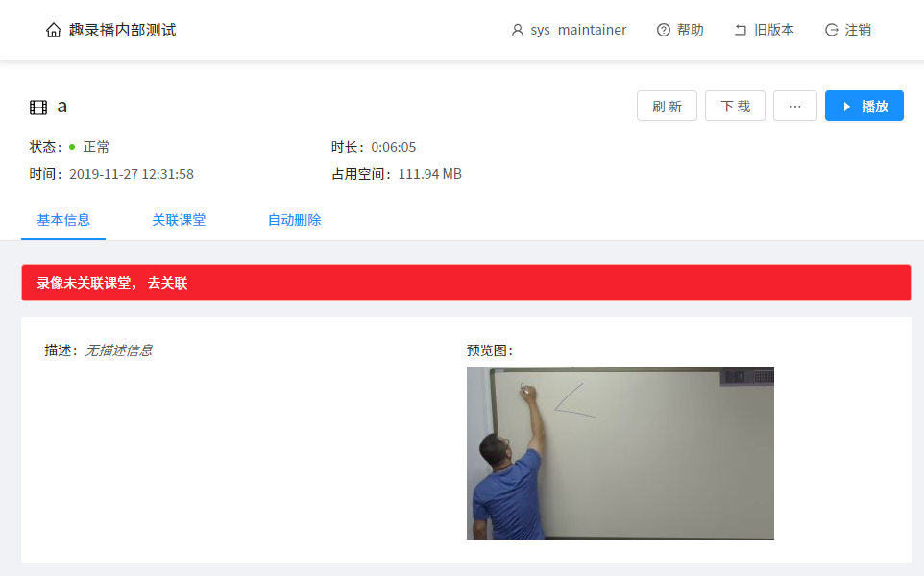Open the whiteboard preview thumbnail
This screenshot has height=576, width=924.
pos(620,453)
